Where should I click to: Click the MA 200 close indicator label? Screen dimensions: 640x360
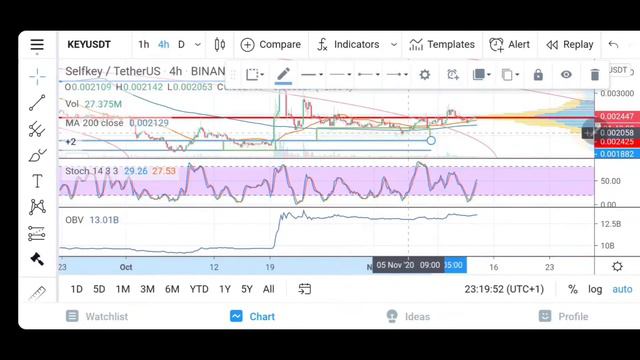pyautogui.click(x=94, y=123)
